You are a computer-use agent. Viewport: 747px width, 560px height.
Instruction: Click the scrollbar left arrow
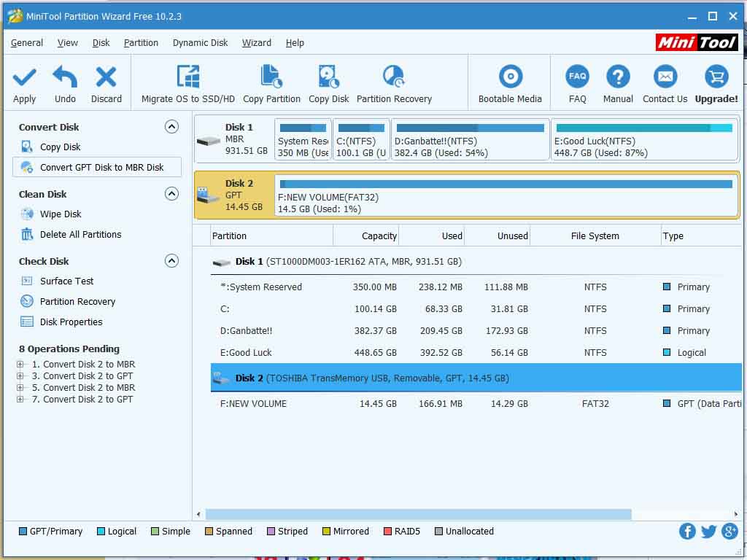coord(198,514)
